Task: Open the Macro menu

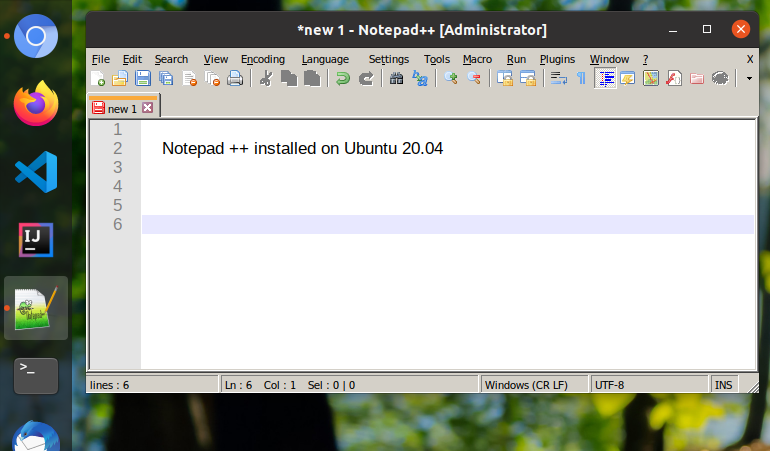Action: pyautogui.click(x=477, y=59)
